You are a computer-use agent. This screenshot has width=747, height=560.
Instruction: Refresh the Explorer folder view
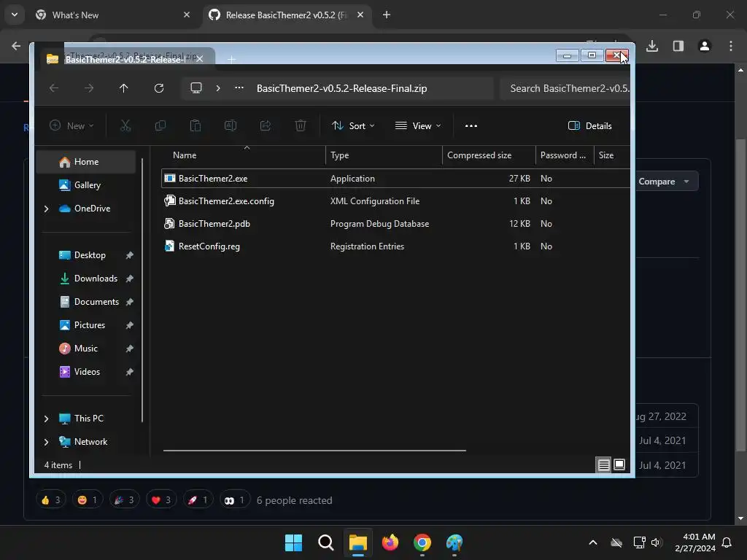159,88
